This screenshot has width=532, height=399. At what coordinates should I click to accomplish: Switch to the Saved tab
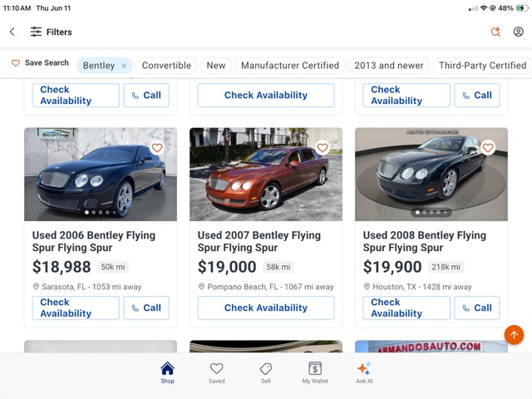216,373
